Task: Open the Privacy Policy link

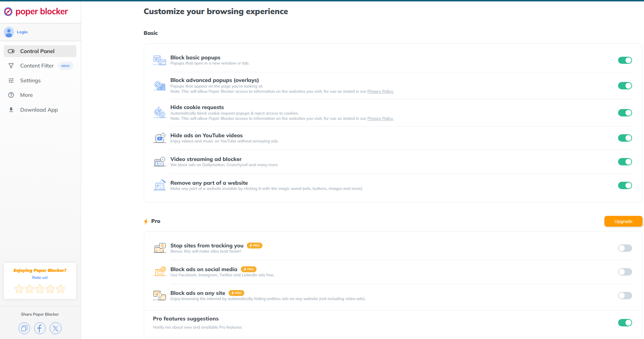Action: [x=380, y=91]
